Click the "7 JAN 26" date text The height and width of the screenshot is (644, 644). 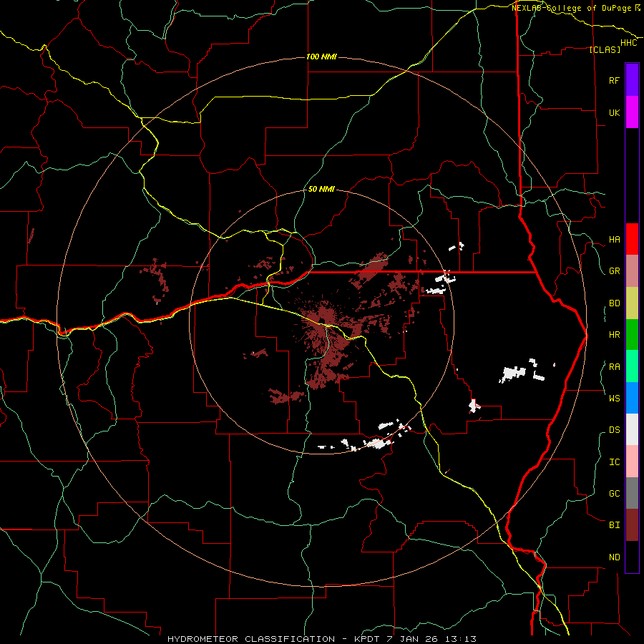pos(414,639)
